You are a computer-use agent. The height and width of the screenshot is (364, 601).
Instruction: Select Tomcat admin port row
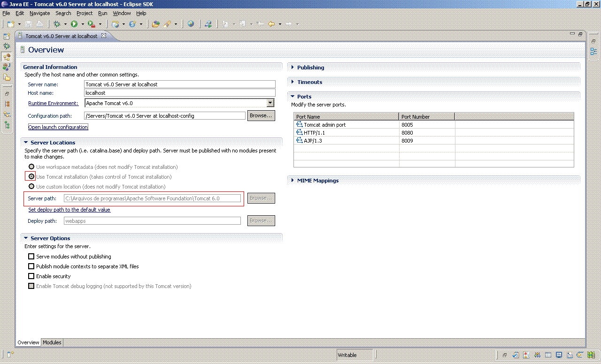[x=433, y=125]
